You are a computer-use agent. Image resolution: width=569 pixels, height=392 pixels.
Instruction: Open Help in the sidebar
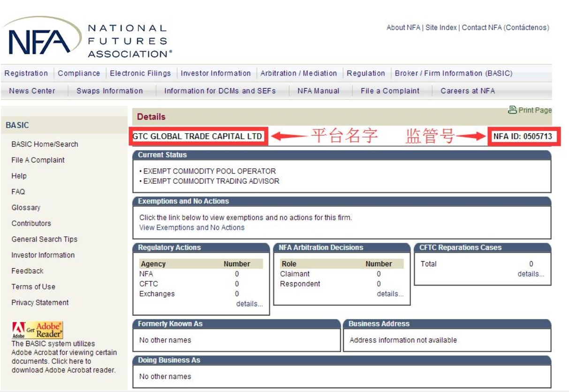click(x=19, y=176)
